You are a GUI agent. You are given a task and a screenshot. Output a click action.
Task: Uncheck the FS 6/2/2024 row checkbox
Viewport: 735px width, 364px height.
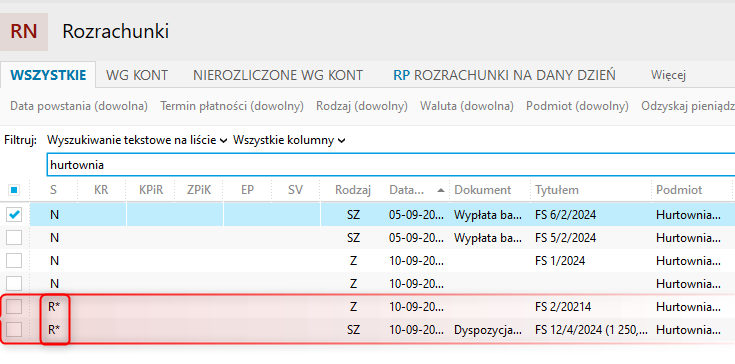pyautogui.click(x=14, y=215)
